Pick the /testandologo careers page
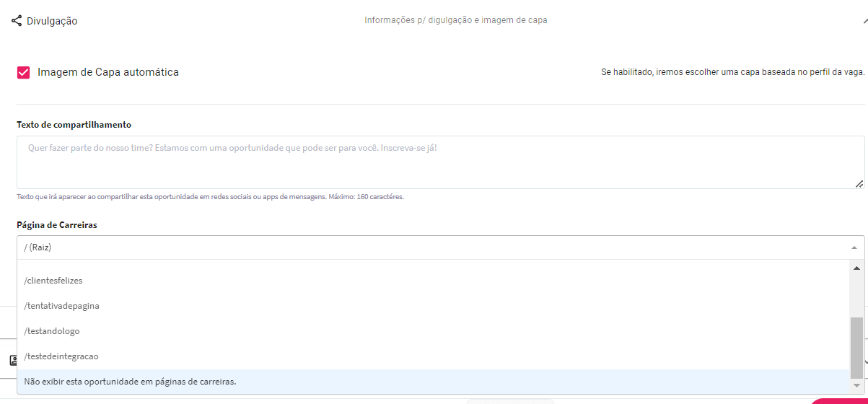The height and width of the screenshot is (404, 868). click(434, 331)
